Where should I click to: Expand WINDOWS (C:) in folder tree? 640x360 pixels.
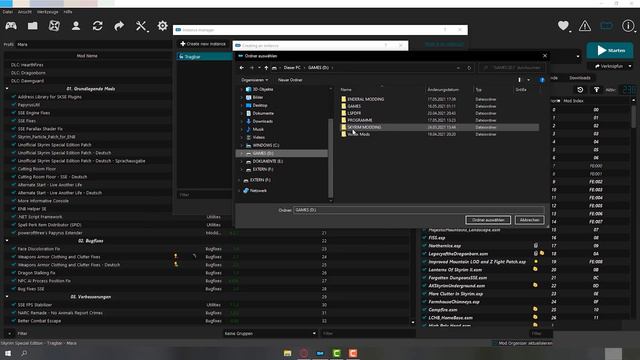pyautogui.click(x=241, y=145)
